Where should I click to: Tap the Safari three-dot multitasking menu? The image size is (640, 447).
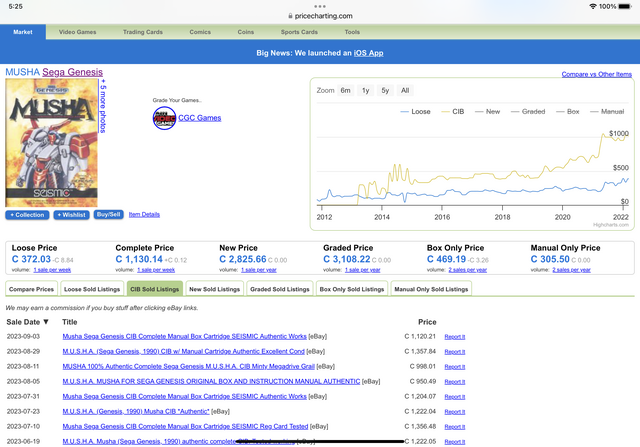click(320, 6)
